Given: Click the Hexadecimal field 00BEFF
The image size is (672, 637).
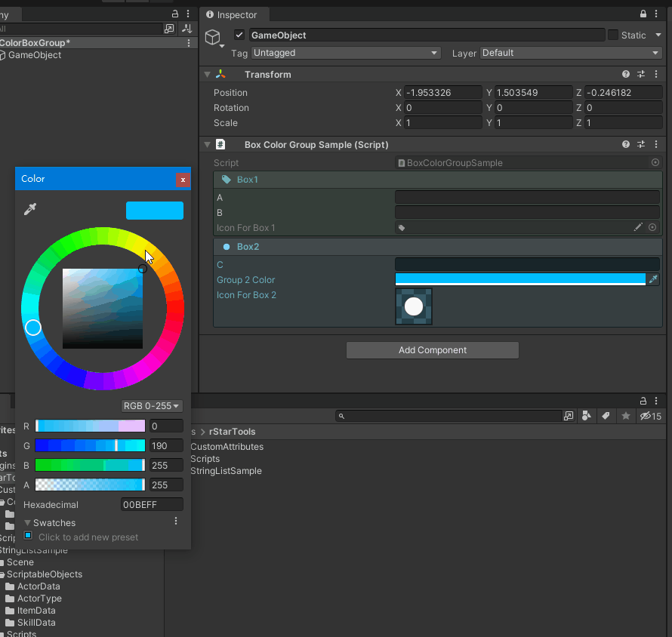Looking at the screenshot, I should 152,504.
